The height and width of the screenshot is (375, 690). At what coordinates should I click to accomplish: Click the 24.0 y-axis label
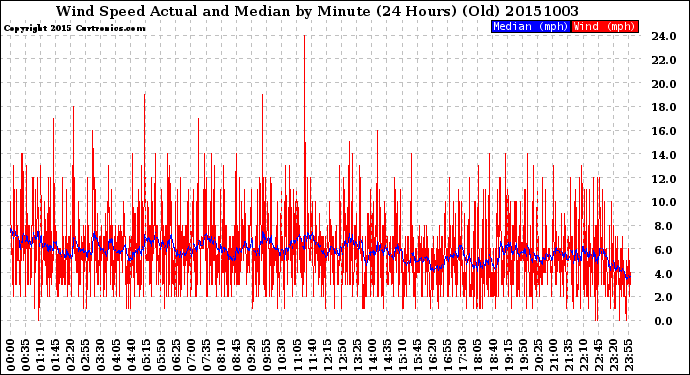click(664, 36)
